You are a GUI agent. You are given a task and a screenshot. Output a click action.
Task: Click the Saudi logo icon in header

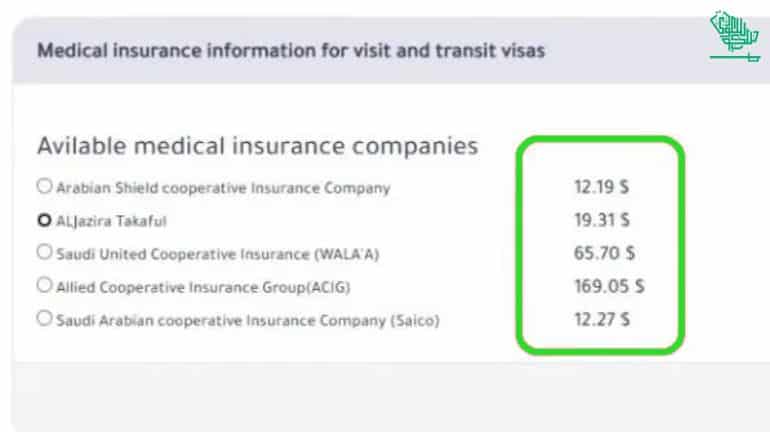[733, 40]
